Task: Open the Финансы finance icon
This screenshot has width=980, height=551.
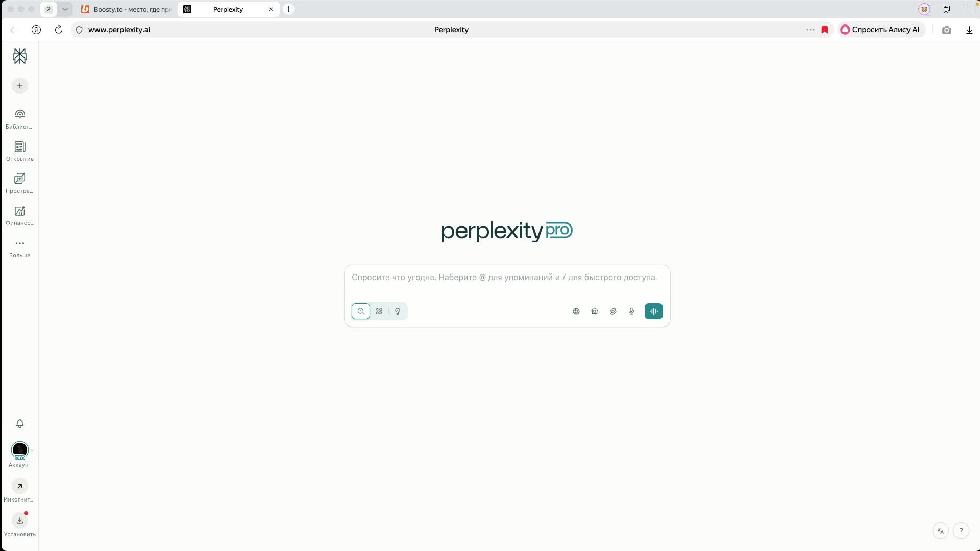Action: point(20,215)
